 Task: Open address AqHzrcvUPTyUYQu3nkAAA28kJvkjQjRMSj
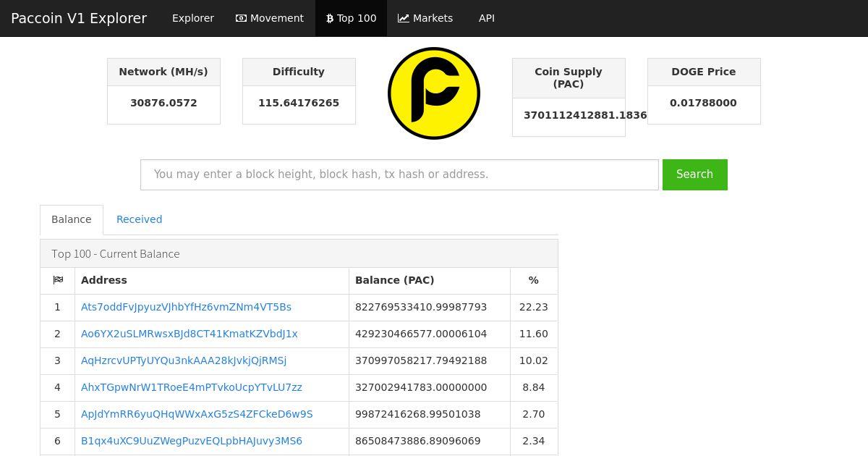point(184,360)
